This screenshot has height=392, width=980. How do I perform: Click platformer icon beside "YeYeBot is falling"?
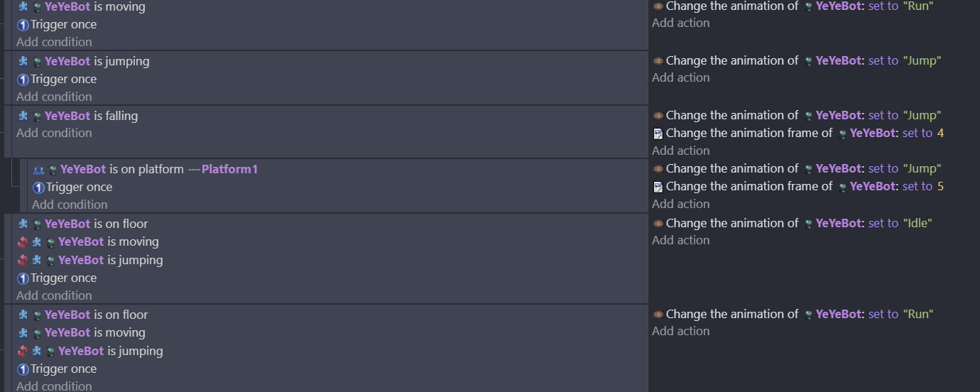click(23, 116)
